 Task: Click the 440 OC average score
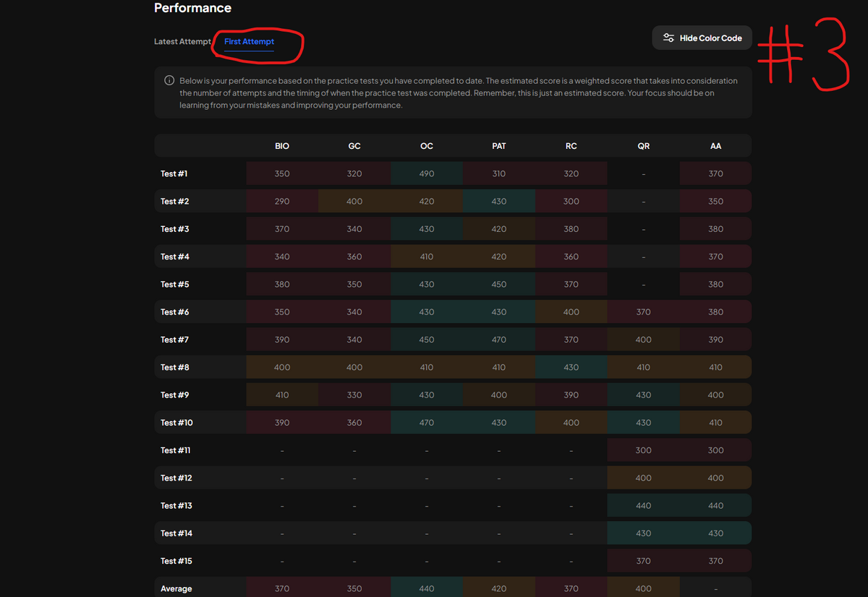tap(427, 589)
